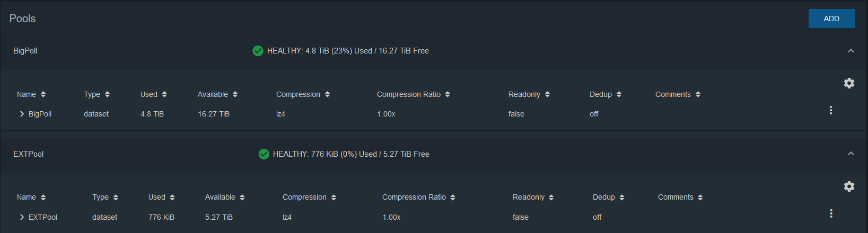Sort EXTPool table by Type column
Viewport: 868px width, 233px height.
pyautogui.click(x=105, y=197)
